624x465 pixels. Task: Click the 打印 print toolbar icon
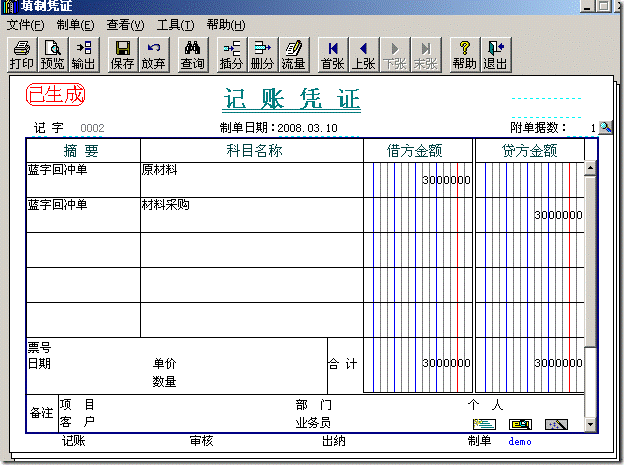(22, 55)
